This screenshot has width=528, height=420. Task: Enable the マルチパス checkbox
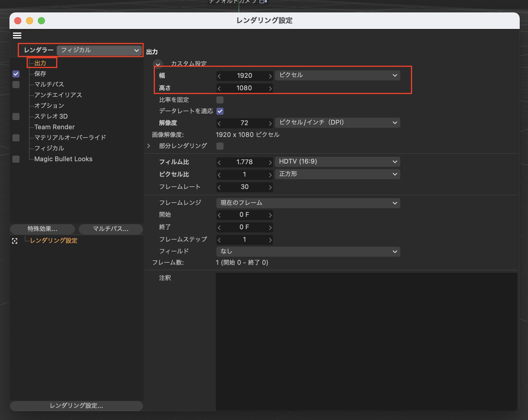[x=16, y=85]
